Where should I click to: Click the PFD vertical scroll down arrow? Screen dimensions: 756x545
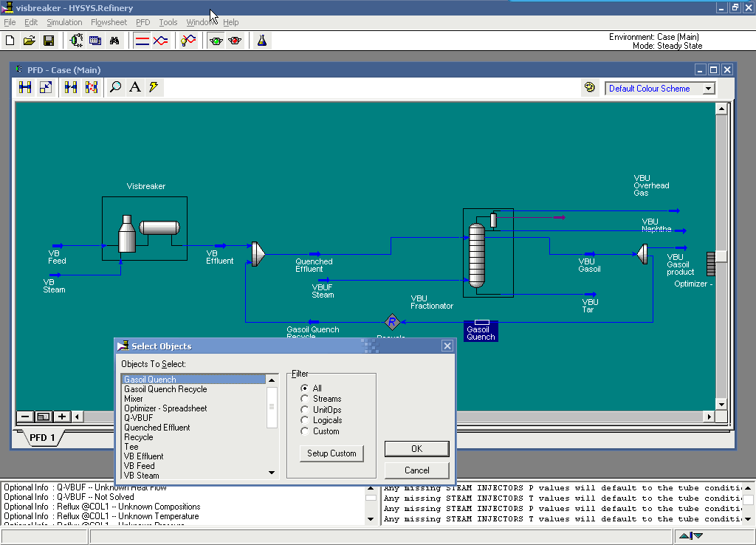click(721, 405)
